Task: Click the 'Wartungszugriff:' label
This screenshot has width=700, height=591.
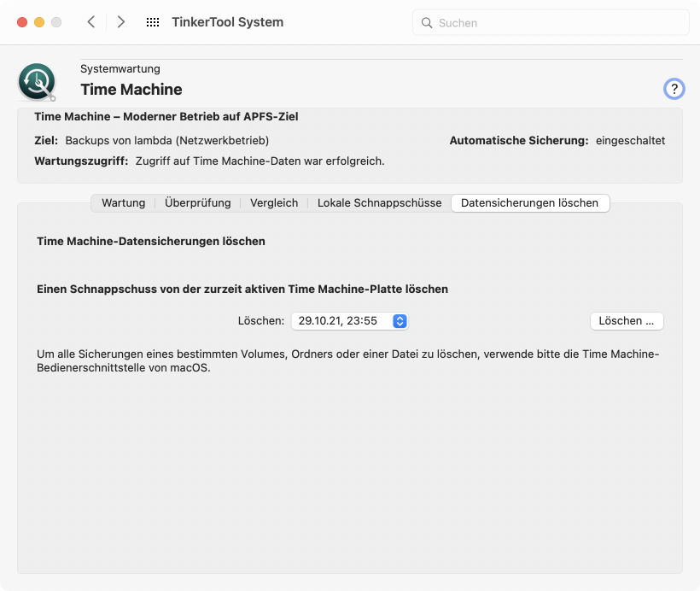Action: point(81,161)
